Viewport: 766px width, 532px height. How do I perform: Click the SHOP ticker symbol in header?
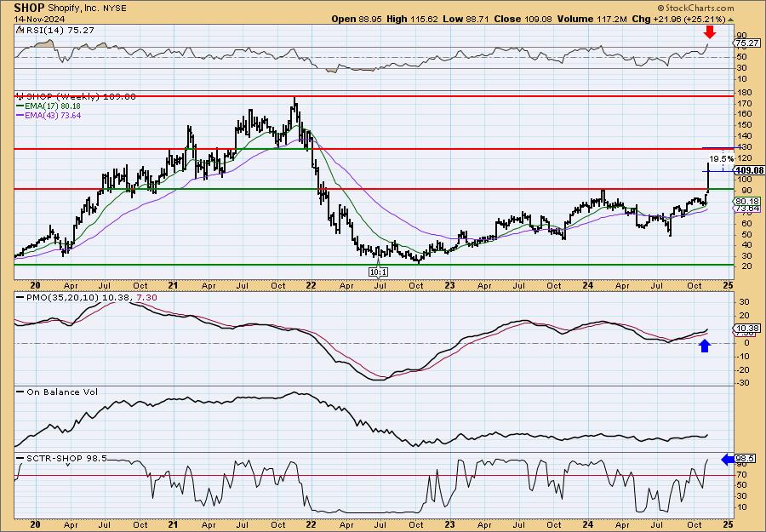coord(30,8)
